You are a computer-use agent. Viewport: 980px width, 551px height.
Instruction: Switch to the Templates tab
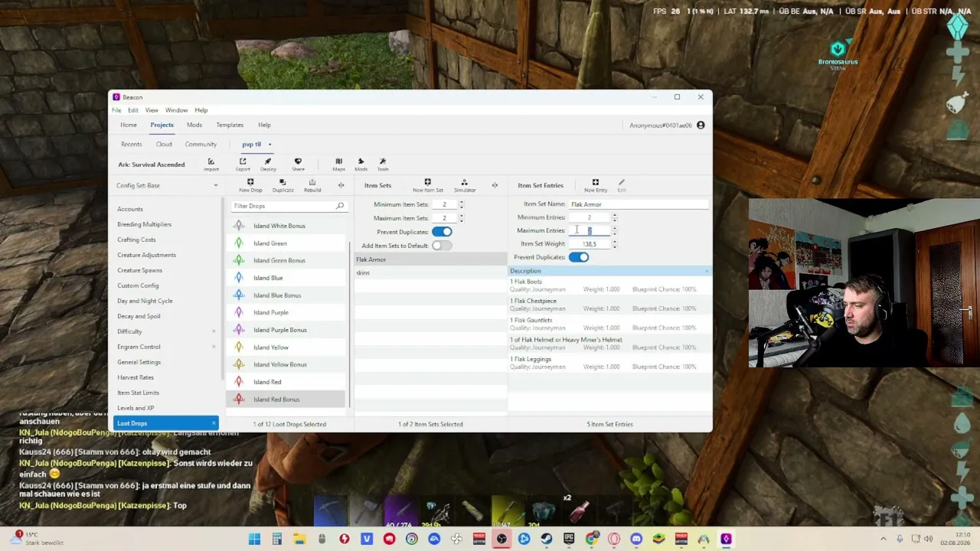pos(230,125)
